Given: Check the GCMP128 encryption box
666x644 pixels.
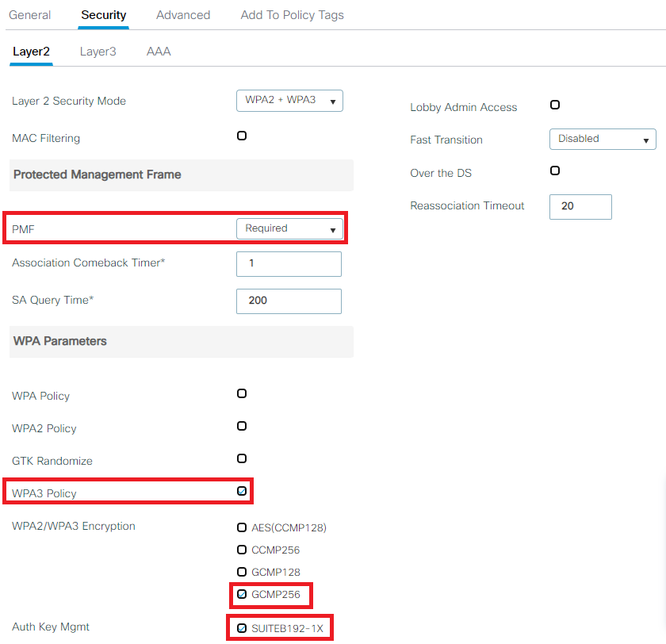Looking at the screenshot, I should pos(242,572).
